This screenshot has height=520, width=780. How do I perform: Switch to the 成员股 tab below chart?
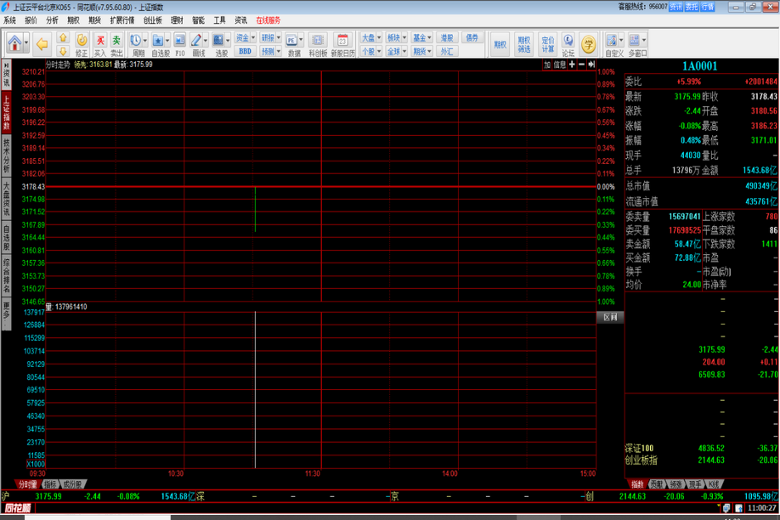click(x=73, y=484)
